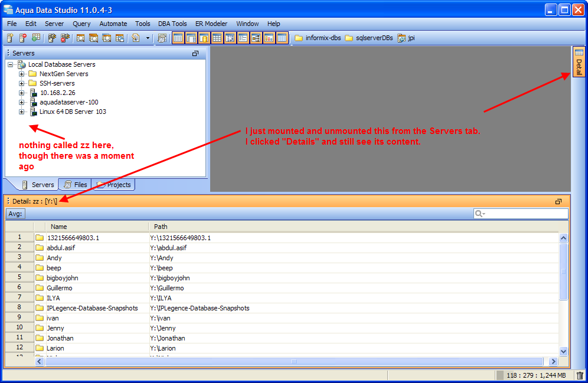Click the vertical Detail side tab
This screenshot has width=588, height=383.
point(579,62)
